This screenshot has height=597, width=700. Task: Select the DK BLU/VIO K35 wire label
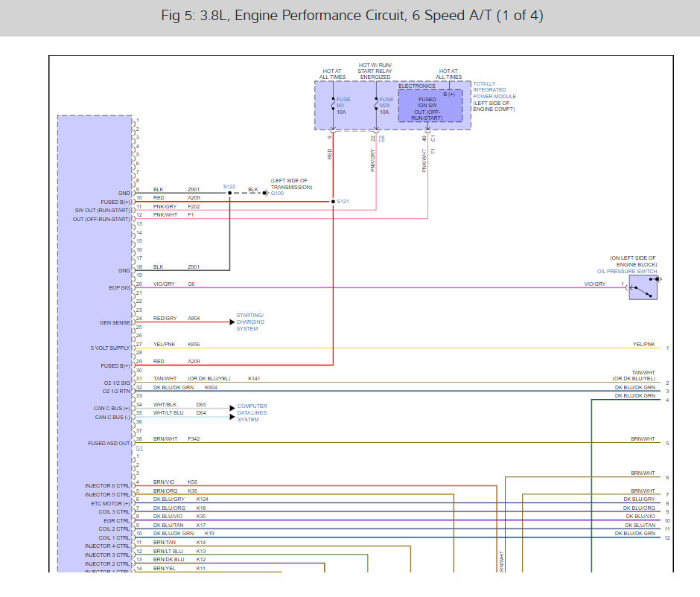tap(179, 517)
